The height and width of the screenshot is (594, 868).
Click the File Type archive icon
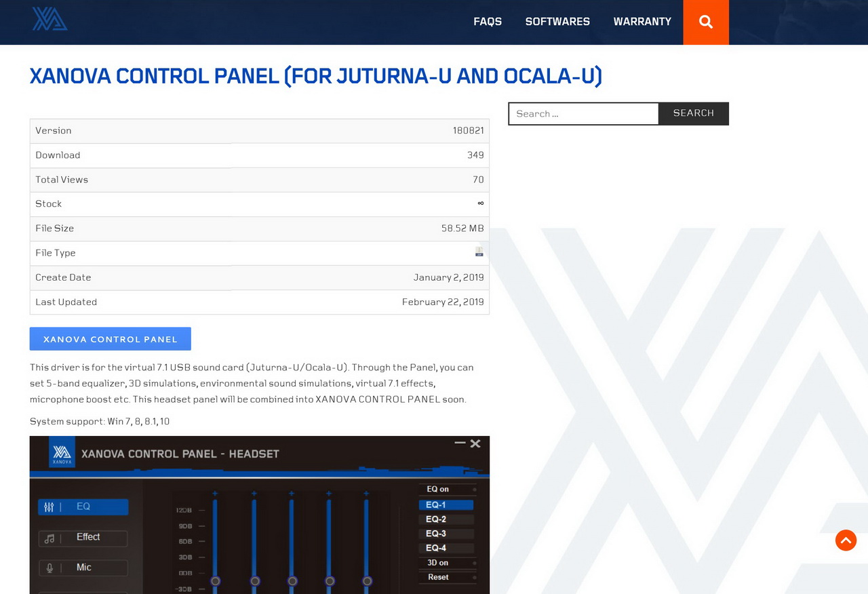(x=479, y=252)
